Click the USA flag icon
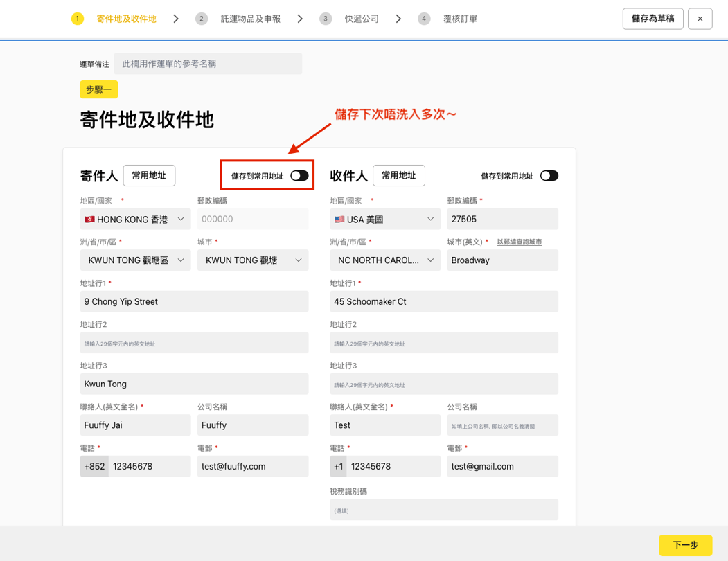Screen dimensions: 728x561 [339, 220]
